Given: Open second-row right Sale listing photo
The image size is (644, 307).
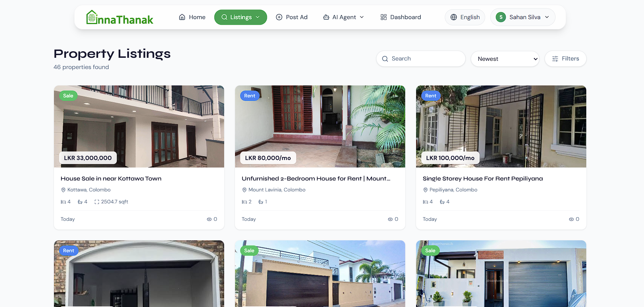Looking at the screenshot, I should point(501,273).
